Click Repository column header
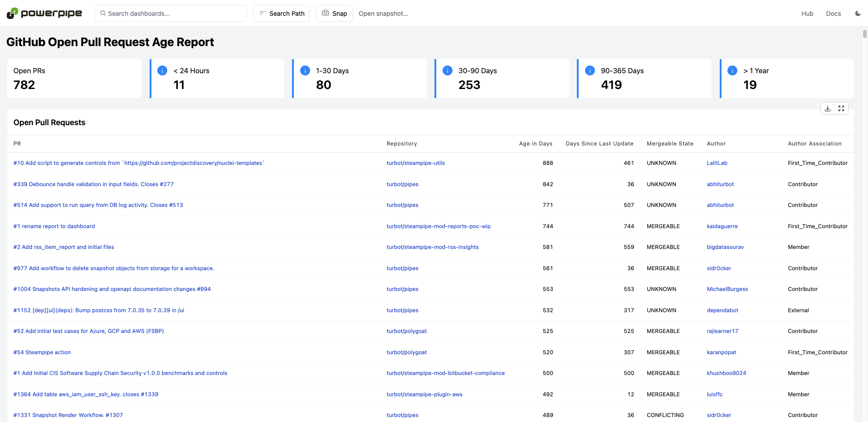This screenshot has height=422, width=868. click(x=401, y=144)
